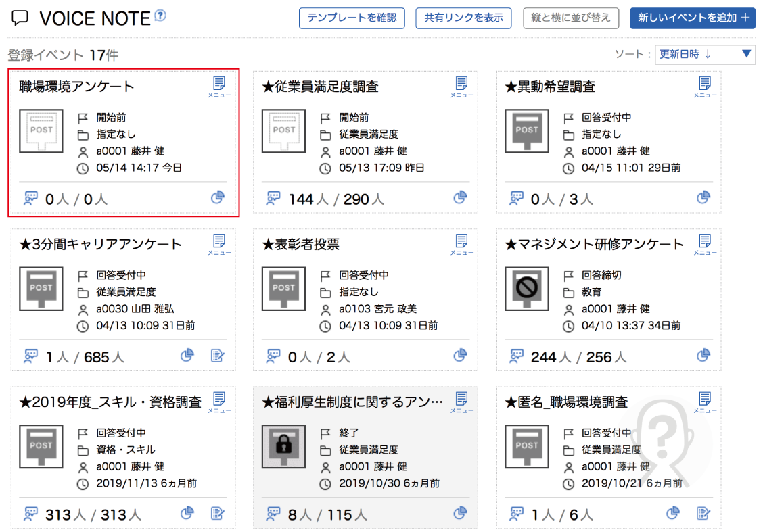Click the テンプレートを確認 button
Viewport: 763px width, 532px height.
coord(352,18)
